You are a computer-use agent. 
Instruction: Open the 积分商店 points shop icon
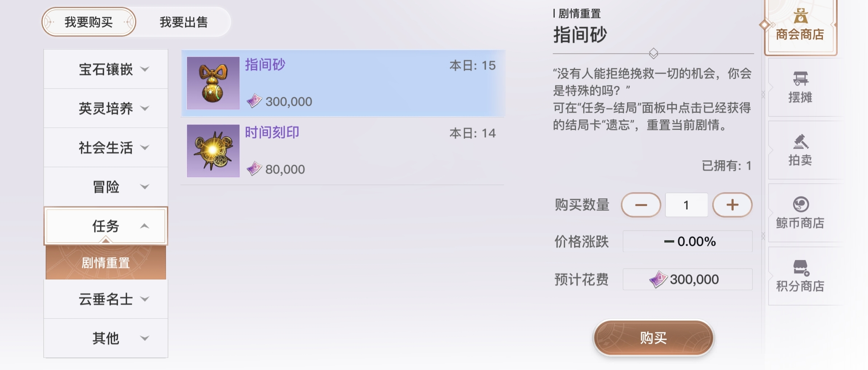point(800,267)
